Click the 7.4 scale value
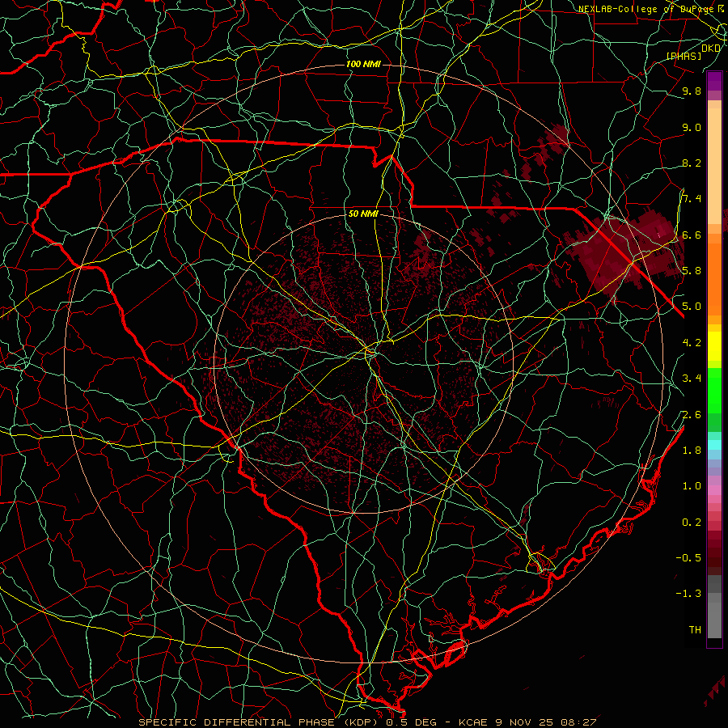The width and height of the screenshot is (728, 728). click(692, 199)
